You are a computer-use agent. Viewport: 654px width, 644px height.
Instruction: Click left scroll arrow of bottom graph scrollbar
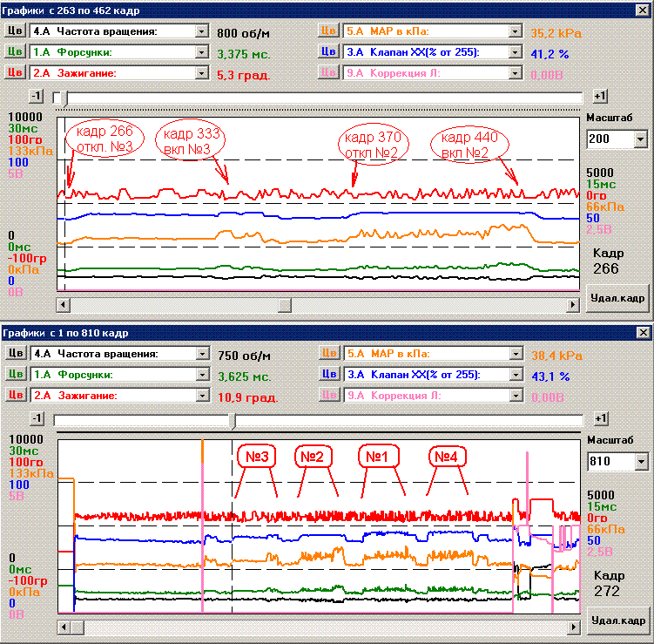click(x=64, y=627)
